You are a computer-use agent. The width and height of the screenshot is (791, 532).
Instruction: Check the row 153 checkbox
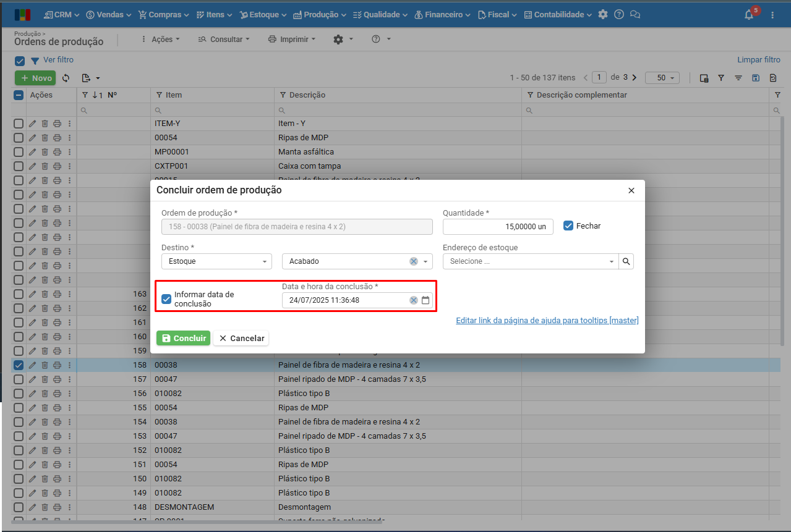(x=19, y=436)
